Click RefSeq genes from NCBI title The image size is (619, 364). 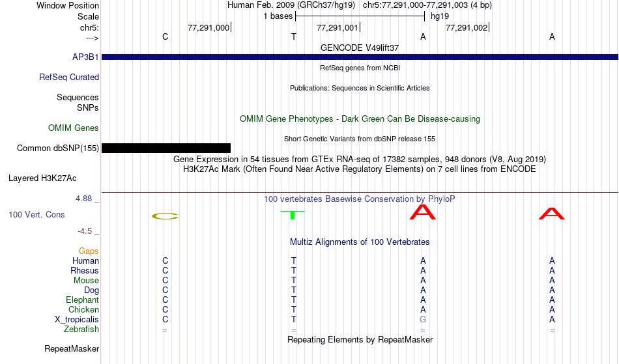tap(360, 68)
